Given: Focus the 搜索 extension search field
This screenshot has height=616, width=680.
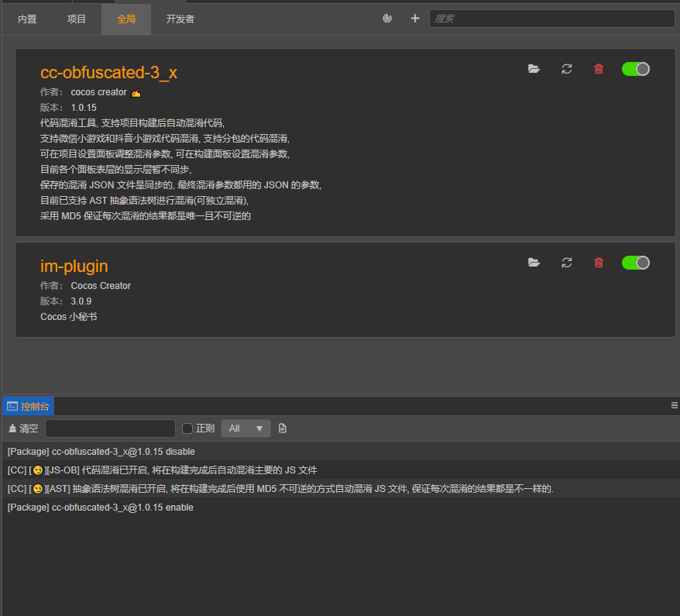Looking at the screenshot, I should tap(551, 19).
